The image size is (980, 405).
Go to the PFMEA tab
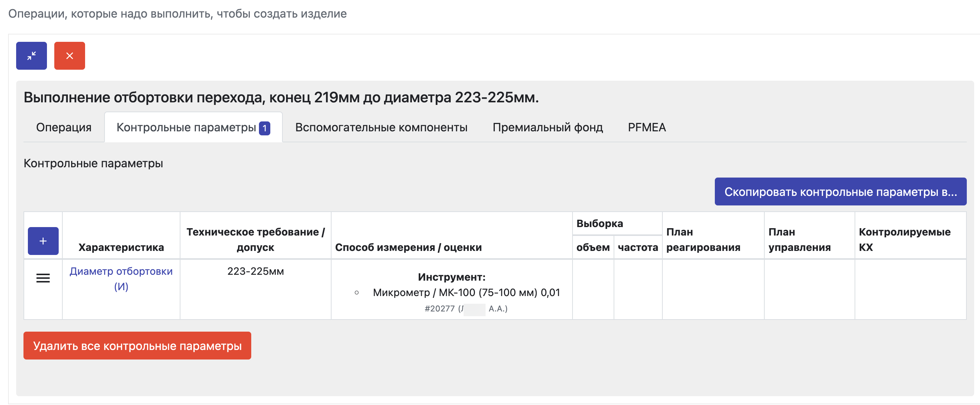click(x=647, y=127)
